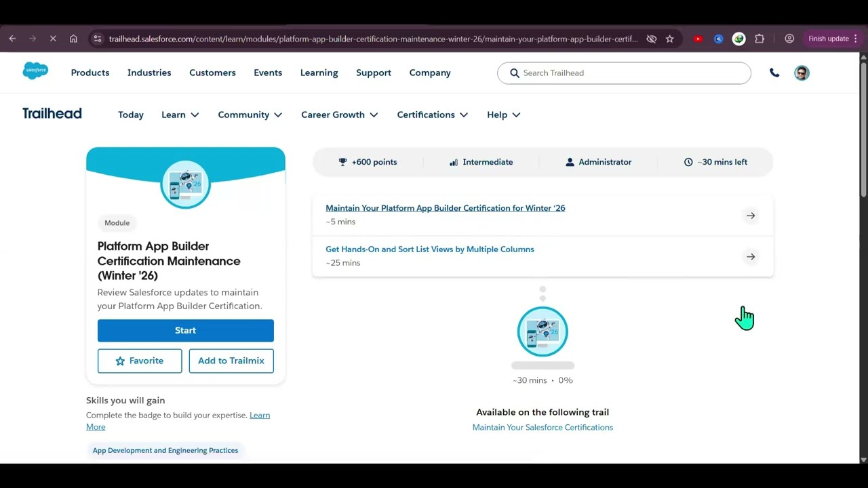Open Get Hands-On unit arrow icon
Viewport: 868px width, 488px height.
751,256
